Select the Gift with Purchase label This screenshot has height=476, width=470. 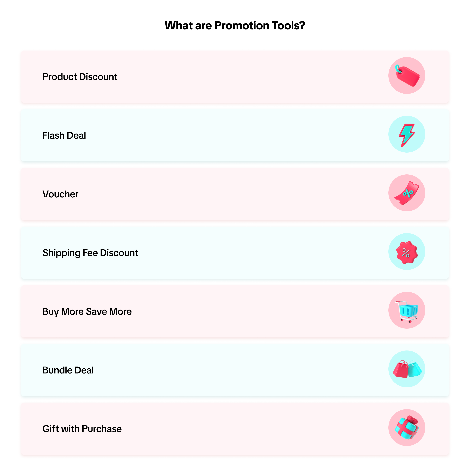(82, 429)
